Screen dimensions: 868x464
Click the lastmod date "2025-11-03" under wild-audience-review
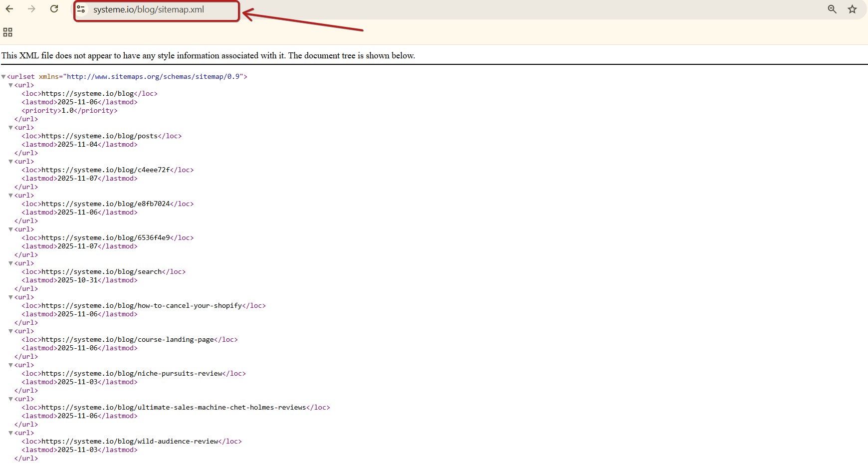click(78, 450)
